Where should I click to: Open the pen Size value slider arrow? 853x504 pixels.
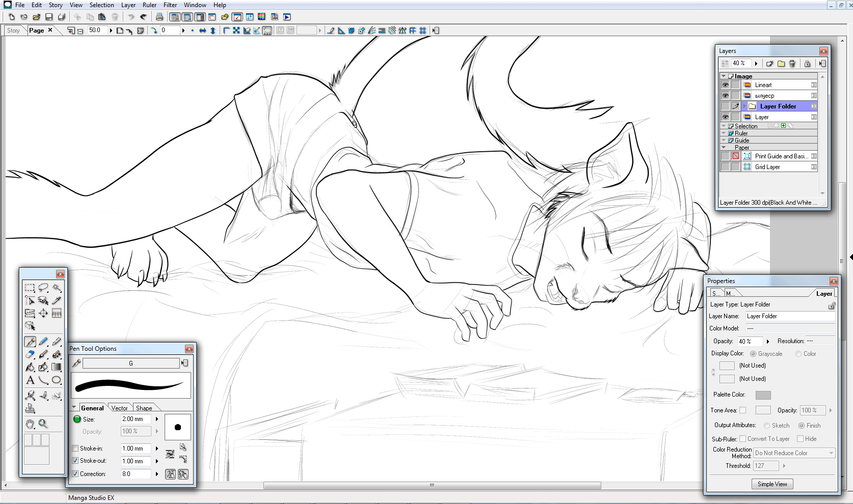[157, 419]
